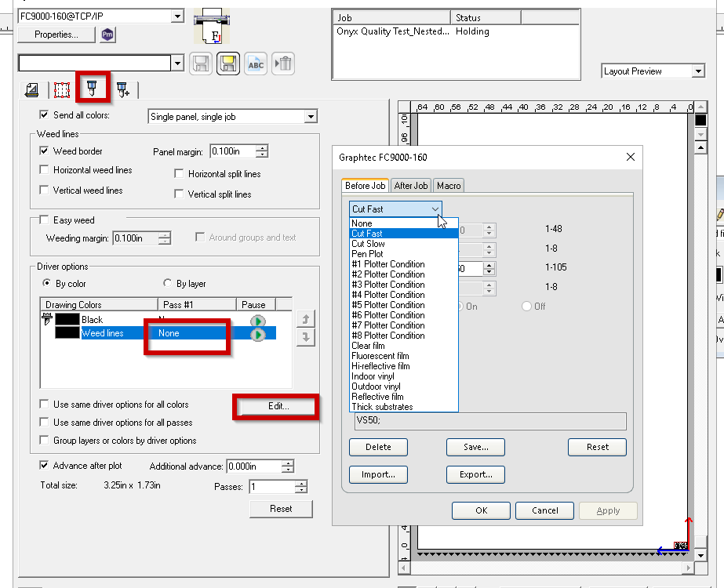This screenshot has width=724, height=588.
Task: Click the VS50; command text field
Action: (x=490, y=421)
